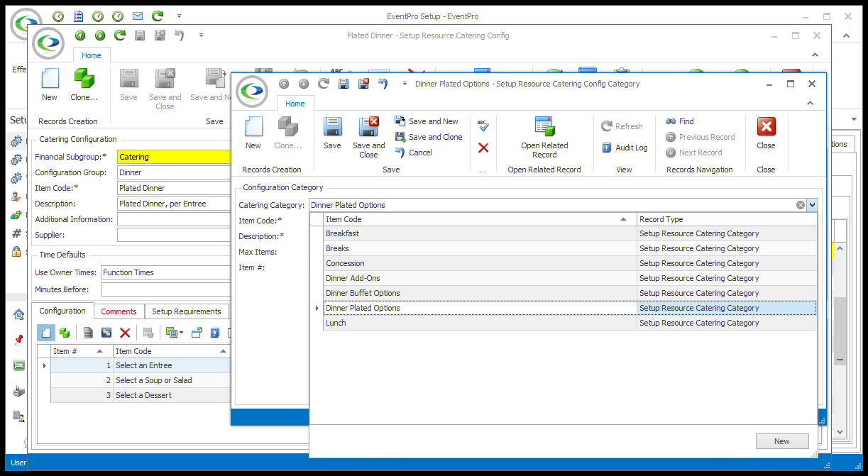868x476 pixels.
Task: Click the blue save icon in the Config Category quick access toolbar
Action: (x=344, y=84)
